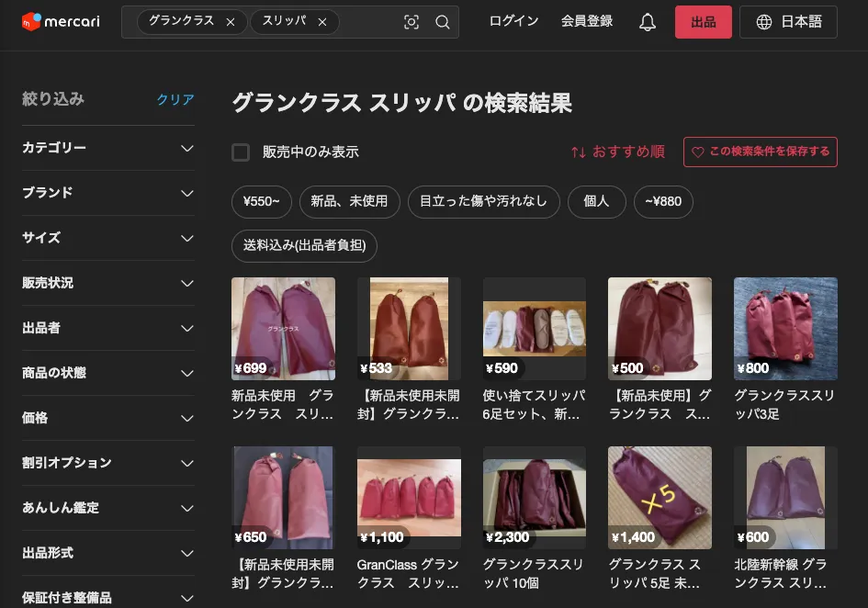Click the red 出品 button
Image resolution: width=868 pixels, height=608 pixels.
(x=703, y=22)
